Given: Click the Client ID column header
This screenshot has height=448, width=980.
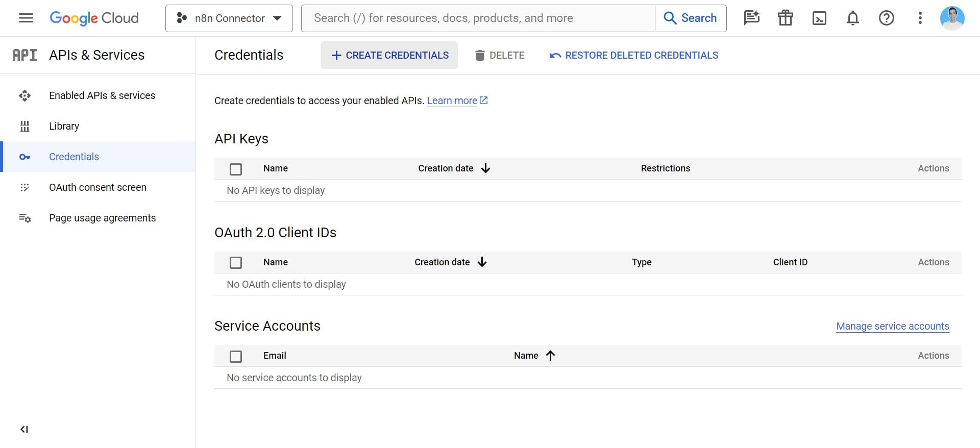Looking at the screenshot, I should 790,262.
